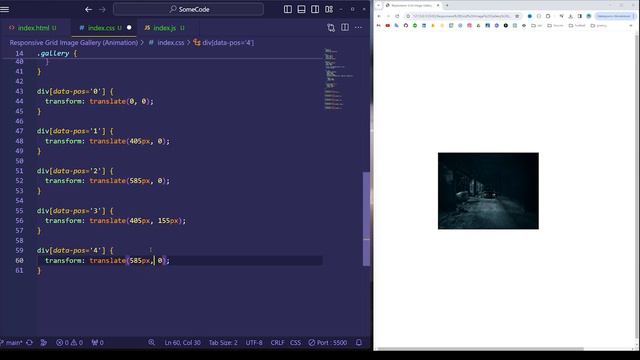Click the Chrome back button
The image size is (640, 360).
click(x=379, y=16)
